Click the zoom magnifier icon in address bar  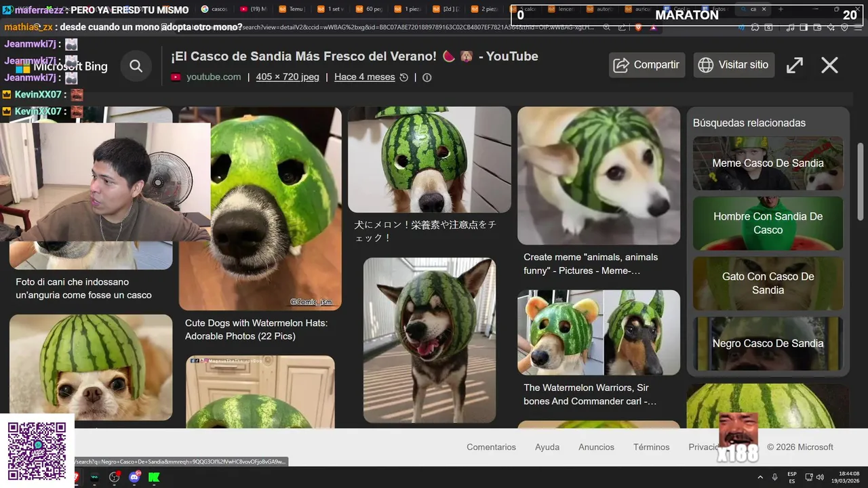[607, 27]
